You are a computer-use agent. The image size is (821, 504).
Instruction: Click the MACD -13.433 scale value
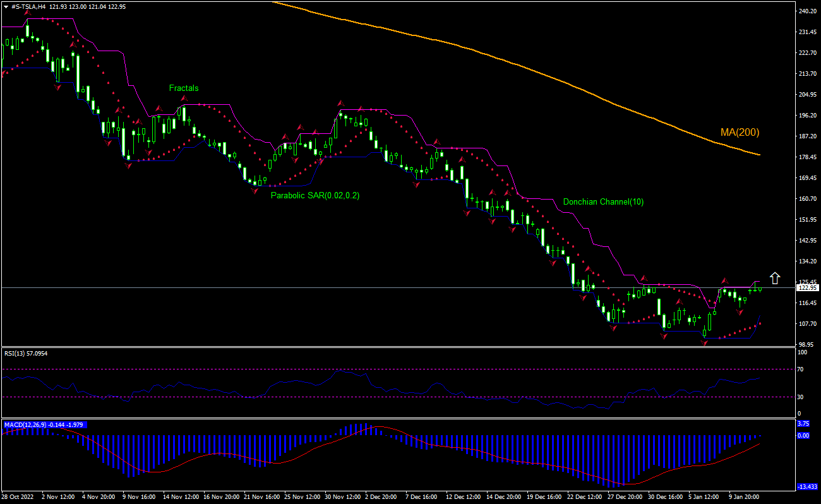point(806,487)
